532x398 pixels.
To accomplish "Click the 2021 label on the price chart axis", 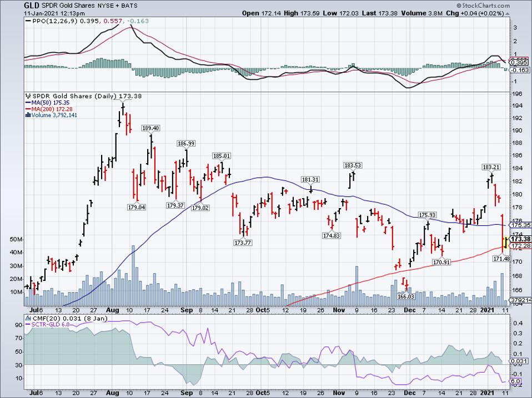I will 488,310.
